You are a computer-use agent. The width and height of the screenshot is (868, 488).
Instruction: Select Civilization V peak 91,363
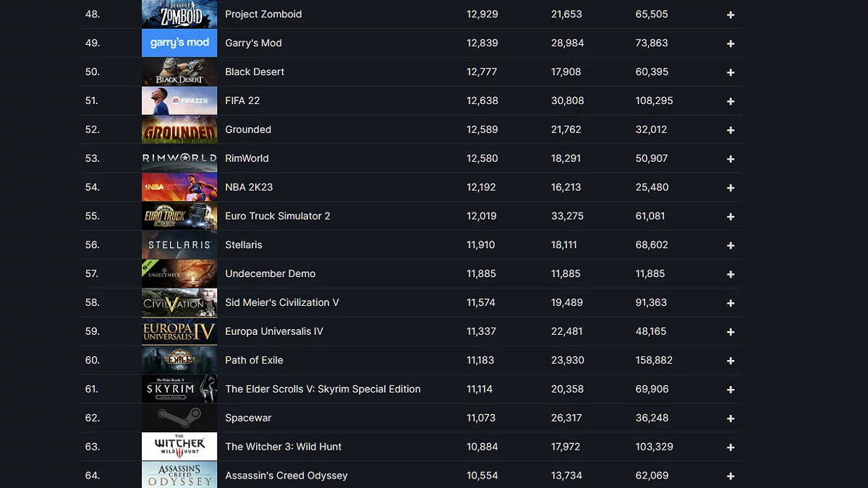click(x=651, y=302)
